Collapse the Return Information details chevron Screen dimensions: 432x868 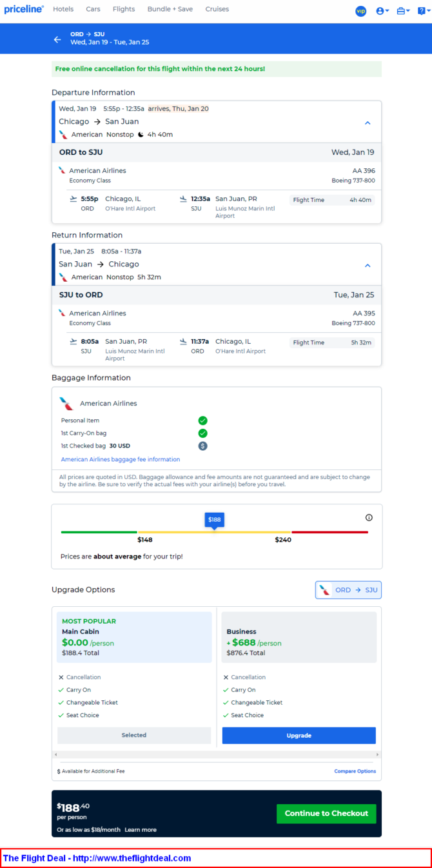(368, 265)
